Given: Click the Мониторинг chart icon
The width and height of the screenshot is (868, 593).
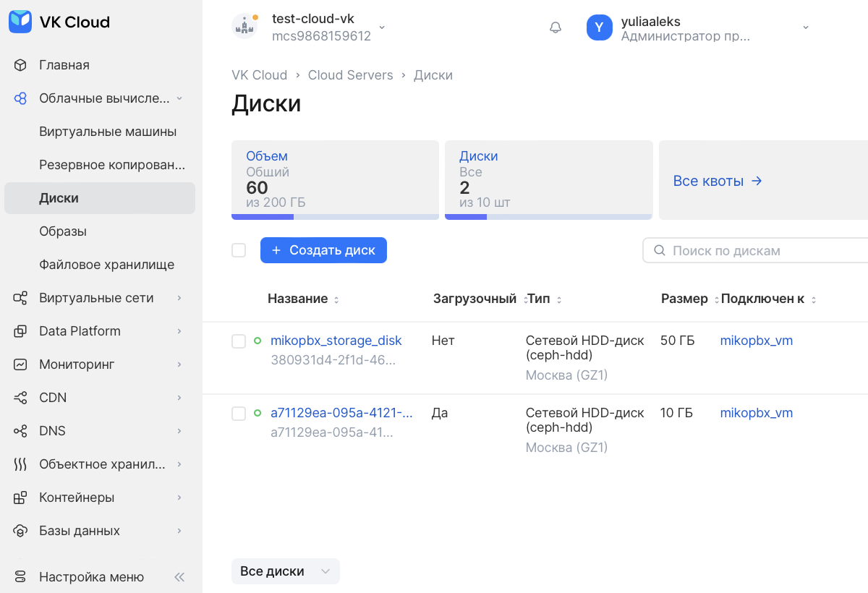Looking at the screenshot, I should [20, 364].
